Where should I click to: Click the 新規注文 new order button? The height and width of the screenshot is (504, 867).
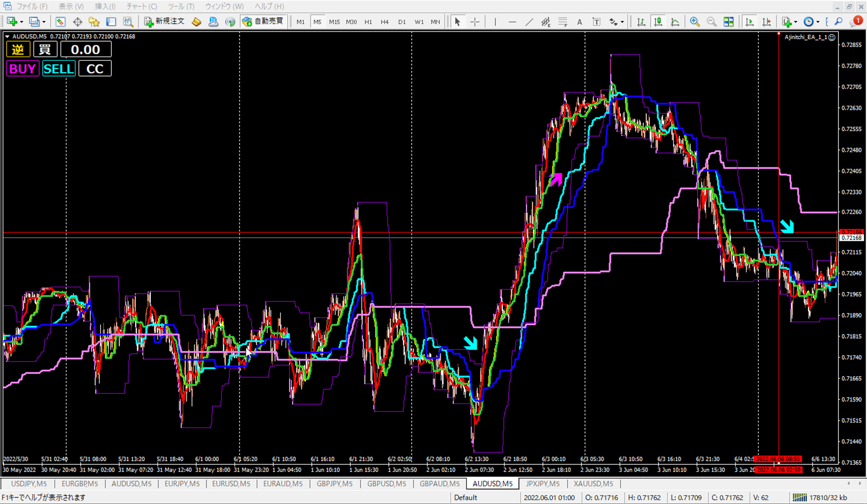(164, 21)
